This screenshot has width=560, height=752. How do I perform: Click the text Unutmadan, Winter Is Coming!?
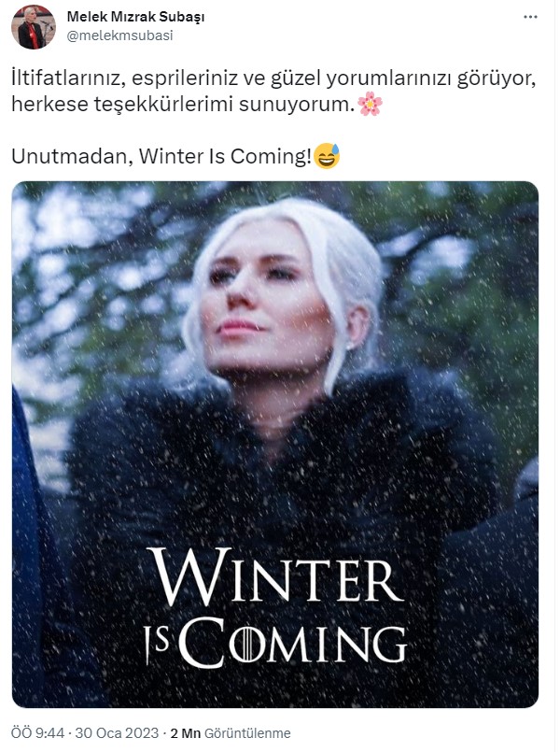tap(161, 156)
